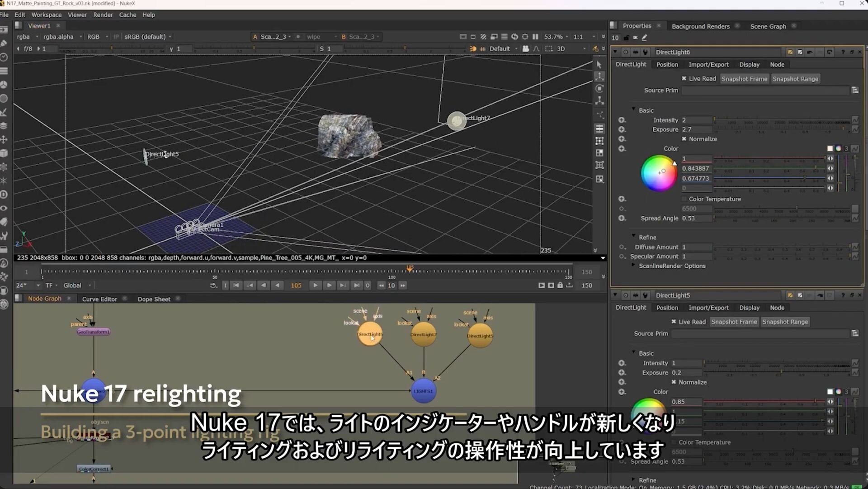Open the Global timeline range dropdown
868x489 pixels.
(77, 285)
